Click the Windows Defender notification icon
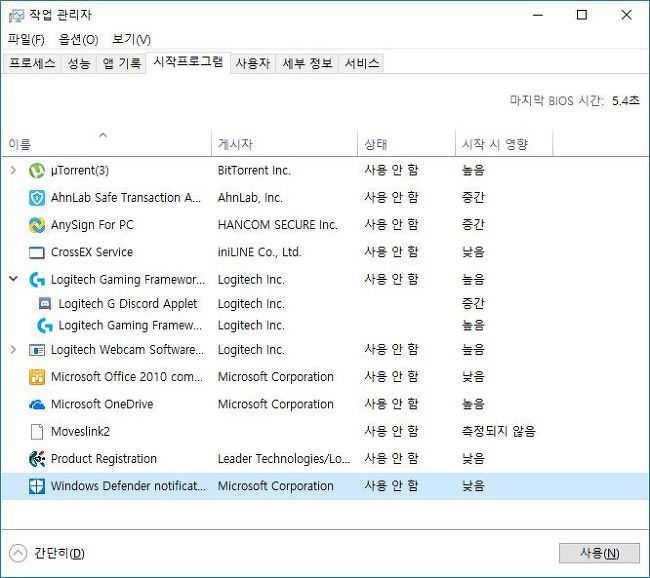Screen dimensions: 650x578 coord(36,486)
